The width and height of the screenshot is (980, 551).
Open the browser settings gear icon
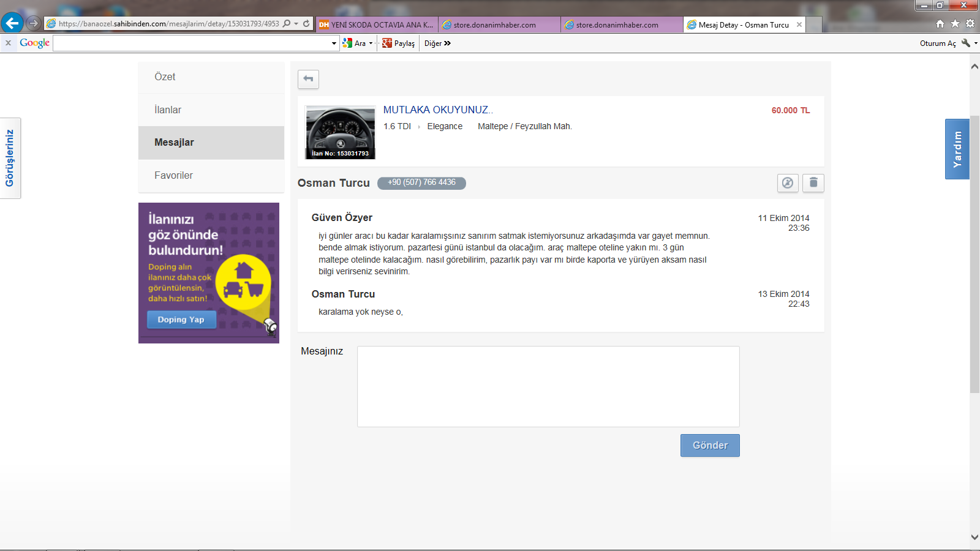click(970, 24)
